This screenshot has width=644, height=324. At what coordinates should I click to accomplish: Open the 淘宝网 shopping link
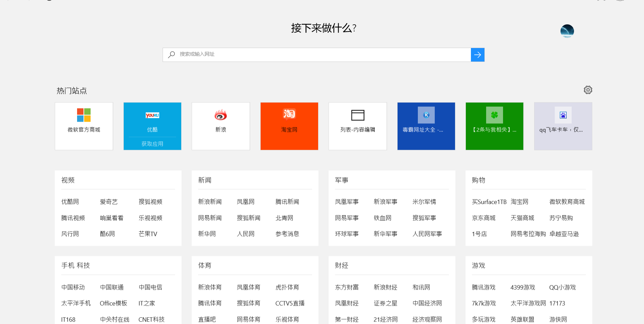point(519,202)
